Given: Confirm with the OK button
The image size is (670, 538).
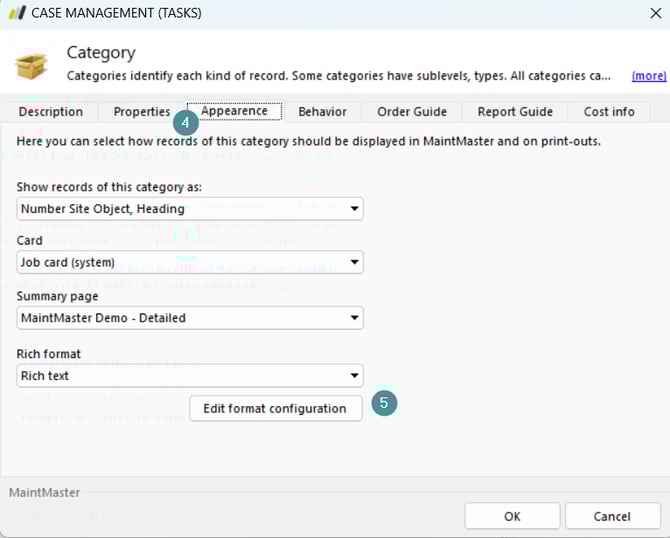Looking at the screenshot, I should 512,516.
